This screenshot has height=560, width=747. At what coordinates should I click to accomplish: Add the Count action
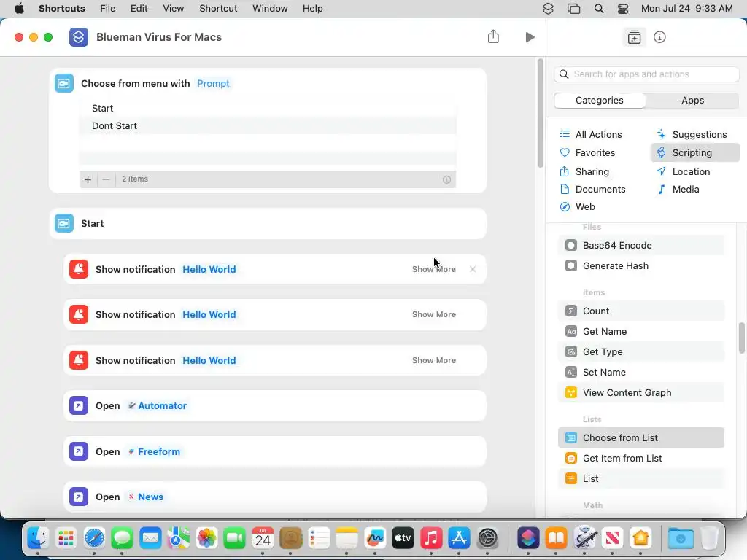(x=640, y=311)
